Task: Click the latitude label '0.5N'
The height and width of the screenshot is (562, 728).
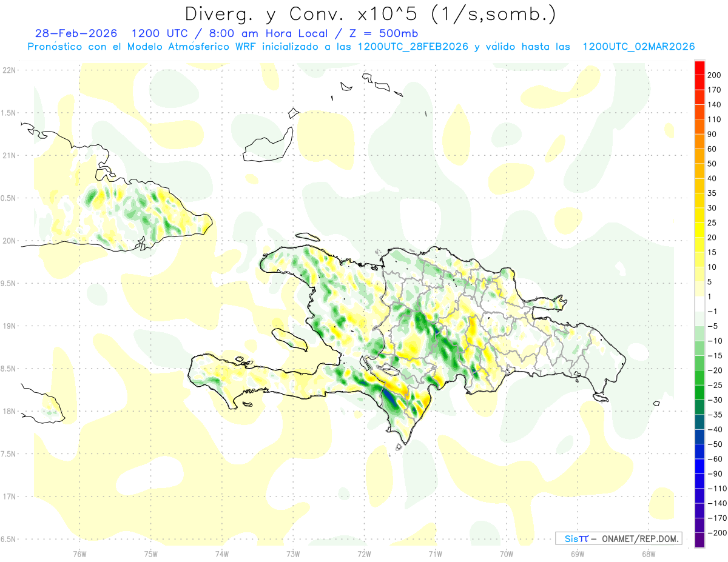Action: coord(8,198)
